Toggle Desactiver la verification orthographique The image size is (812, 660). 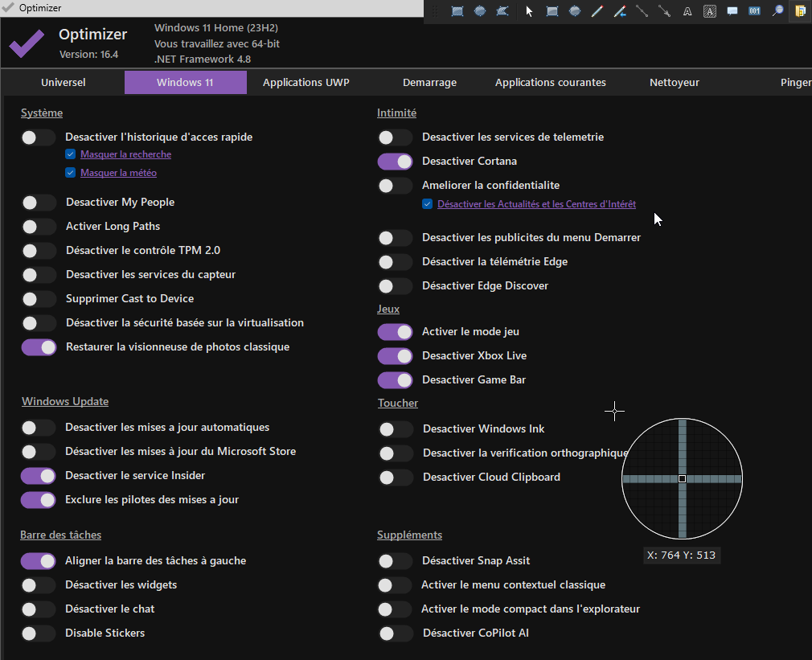pyautogui.click(x=396, y=453)
